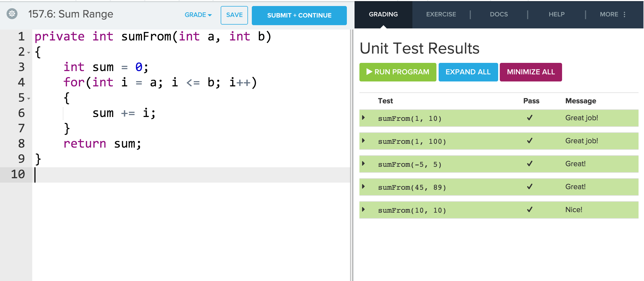Place cursor in empty line 10 of editor
644x281 pixels.
pos(191,175)
